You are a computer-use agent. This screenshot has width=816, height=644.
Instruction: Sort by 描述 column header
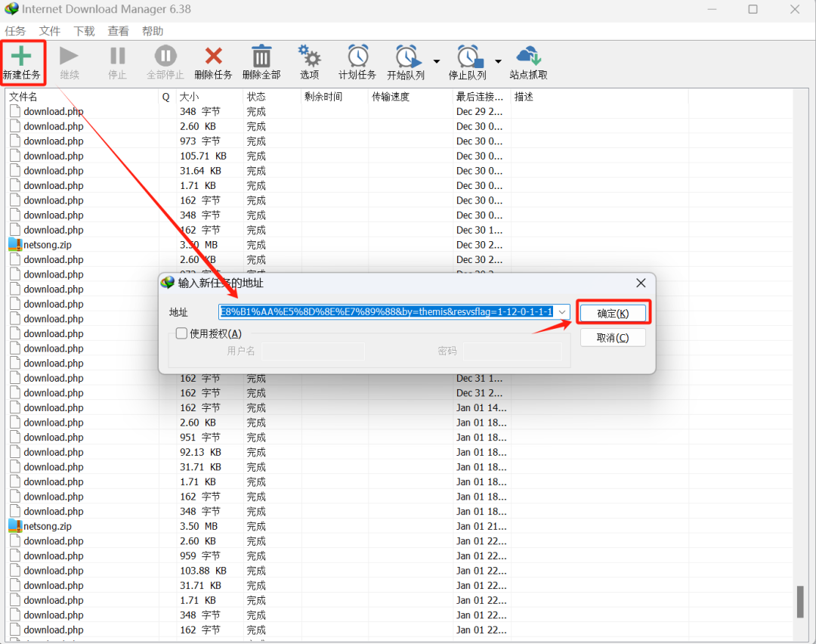(599, 97)
